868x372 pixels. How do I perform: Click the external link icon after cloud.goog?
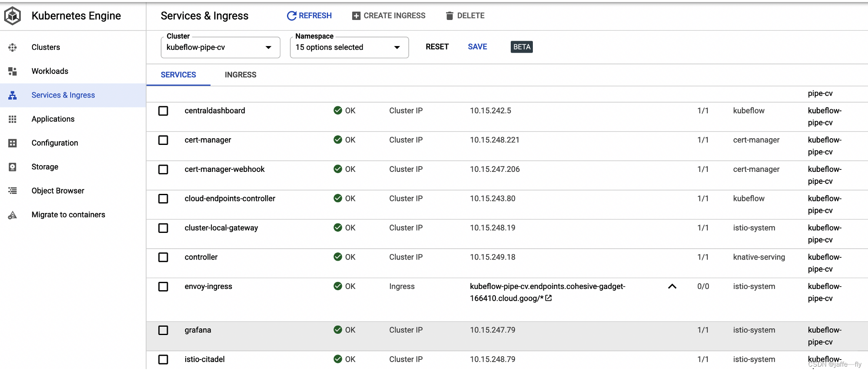(x=548, y=298)
